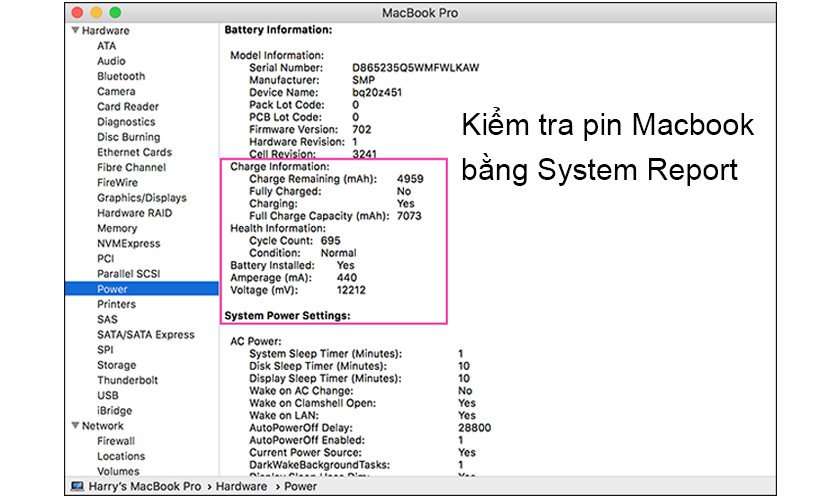Click Cycle Count value 695
The height and width of the screenshot is (500, 840).
point(331,240)
